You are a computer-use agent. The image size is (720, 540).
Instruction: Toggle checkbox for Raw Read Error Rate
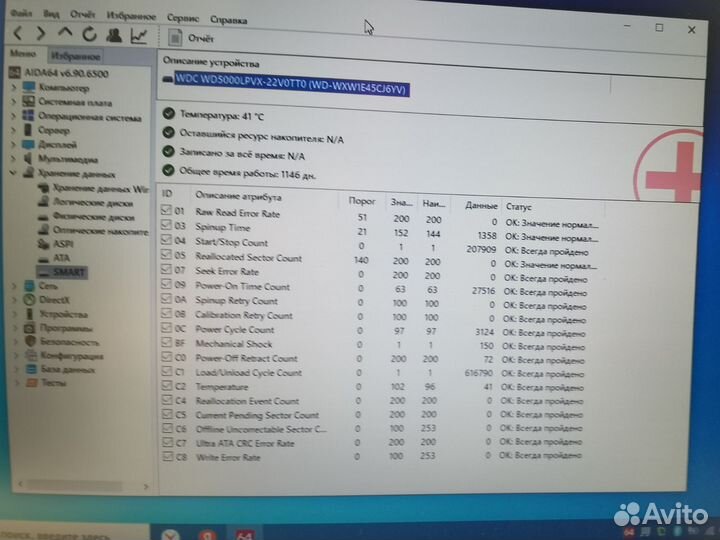168,212
